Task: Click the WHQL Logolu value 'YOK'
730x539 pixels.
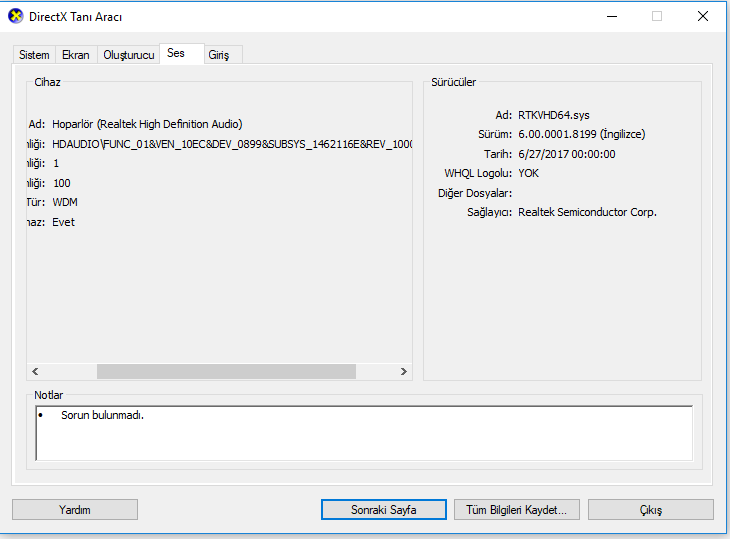Action: 528,173
